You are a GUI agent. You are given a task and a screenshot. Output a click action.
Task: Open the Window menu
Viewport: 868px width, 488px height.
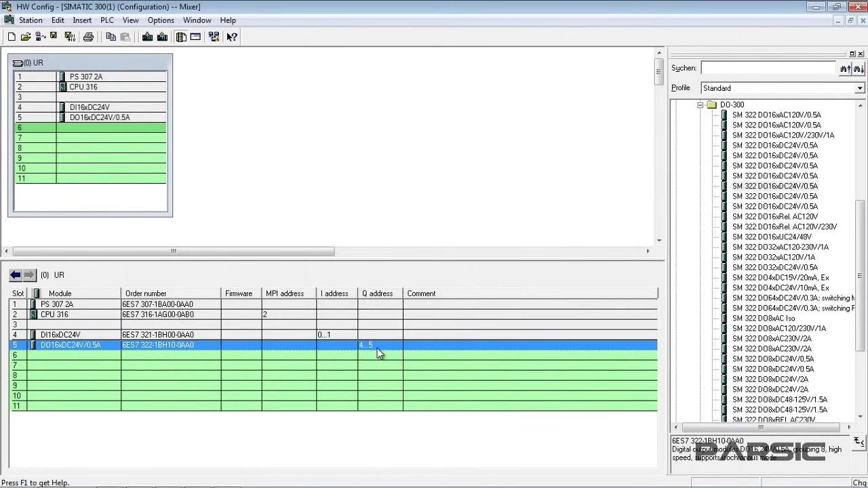pyautogui.click(x=197, y=20)
